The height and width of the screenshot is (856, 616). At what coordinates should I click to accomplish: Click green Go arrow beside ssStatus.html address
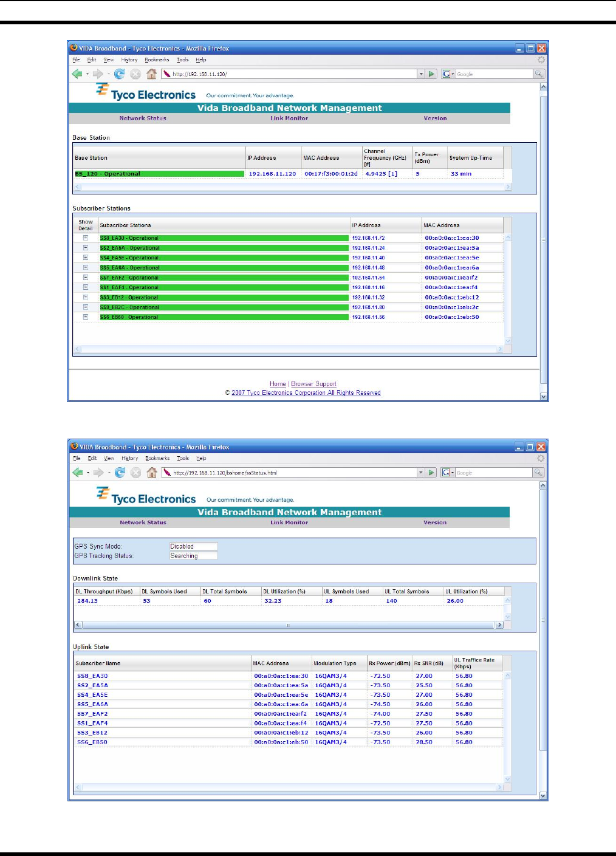point(431,472)
